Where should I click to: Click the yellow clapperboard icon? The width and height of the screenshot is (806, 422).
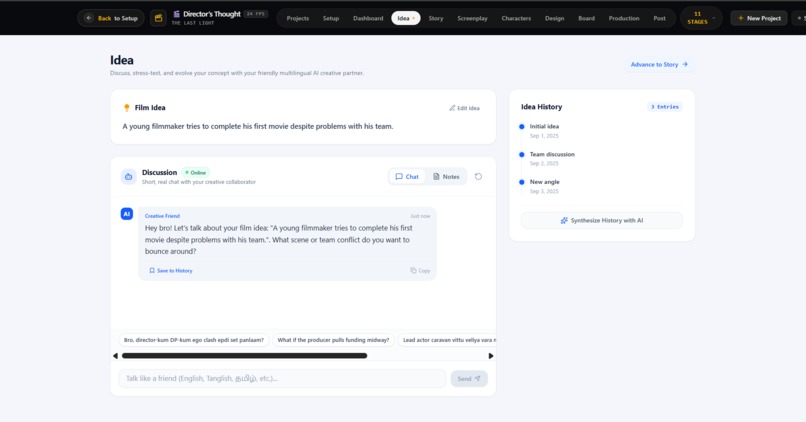158,18
